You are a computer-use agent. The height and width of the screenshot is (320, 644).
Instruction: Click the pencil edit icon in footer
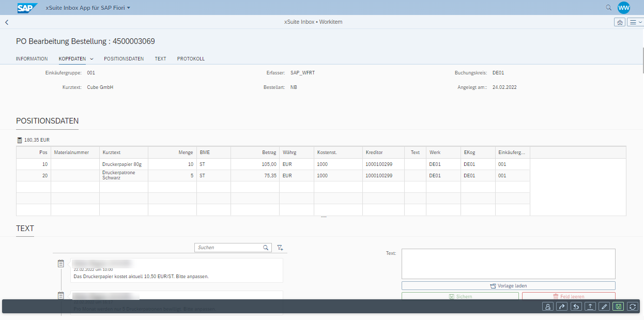tap(604, 307)
